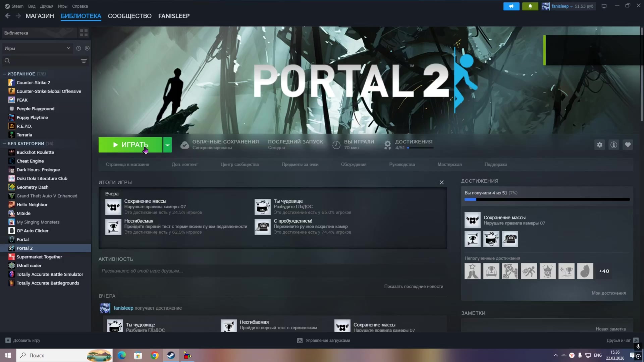Click the achievements progress bar in sidebar panel
This screenshot has width=644, height=362.
click(547, 199)
